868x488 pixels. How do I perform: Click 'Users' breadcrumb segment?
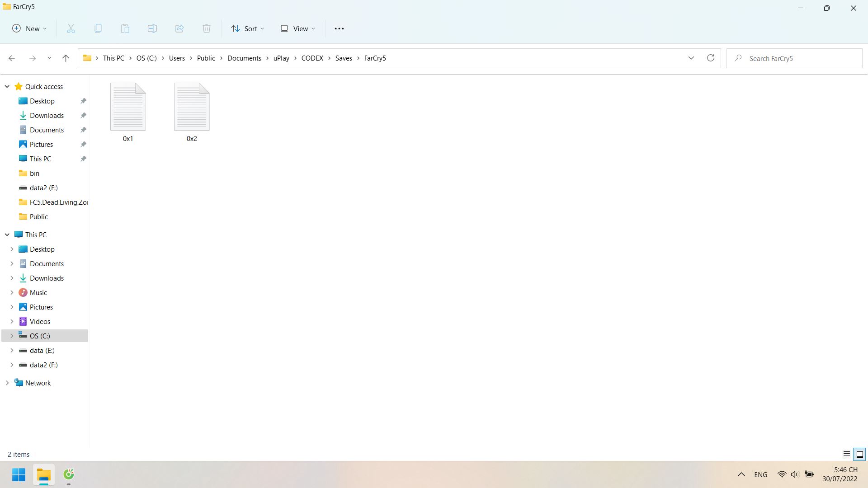coord(177,58)
